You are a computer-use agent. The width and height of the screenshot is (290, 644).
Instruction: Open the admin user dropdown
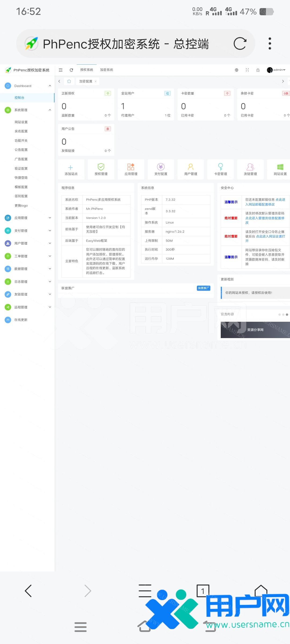click(x=276, y=70)
